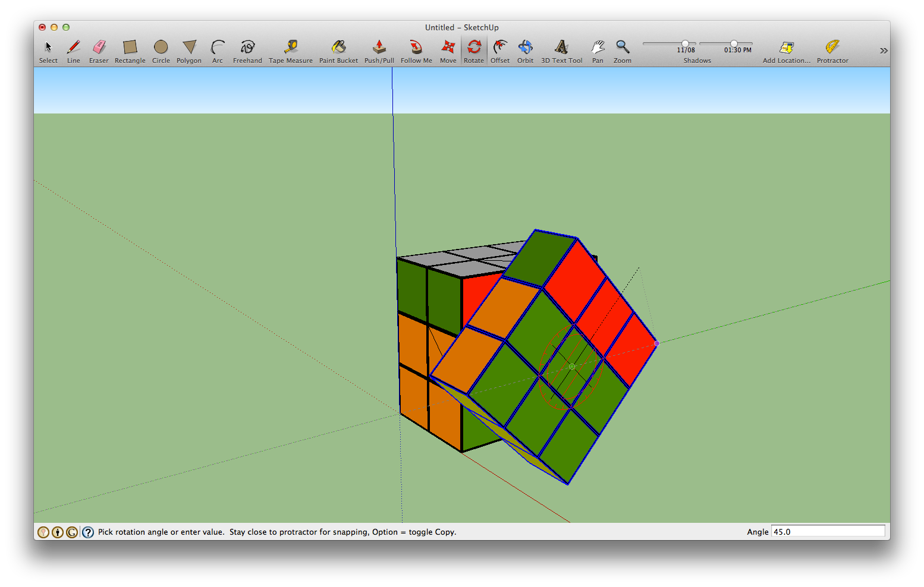Select the Tape Measure tool
924x587 pixels.
[x=290, y=48]
